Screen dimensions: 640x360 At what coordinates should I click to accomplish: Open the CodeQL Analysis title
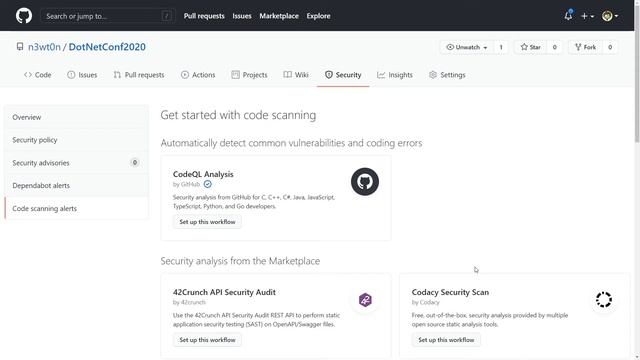click(203, 174)
